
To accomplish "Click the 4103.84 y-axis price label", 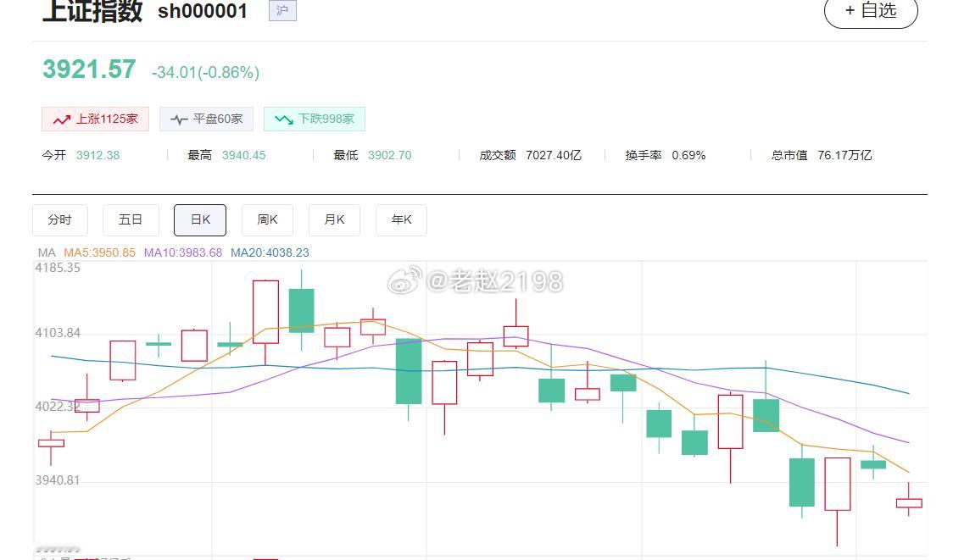I will [x=58, y=333].
